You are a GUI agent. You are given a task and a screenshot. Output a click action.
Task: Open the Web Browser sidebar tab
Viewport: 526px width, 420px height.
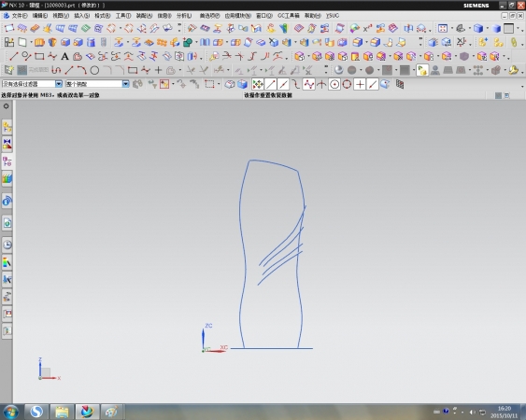pyautogui.click(x=7, y=223)
